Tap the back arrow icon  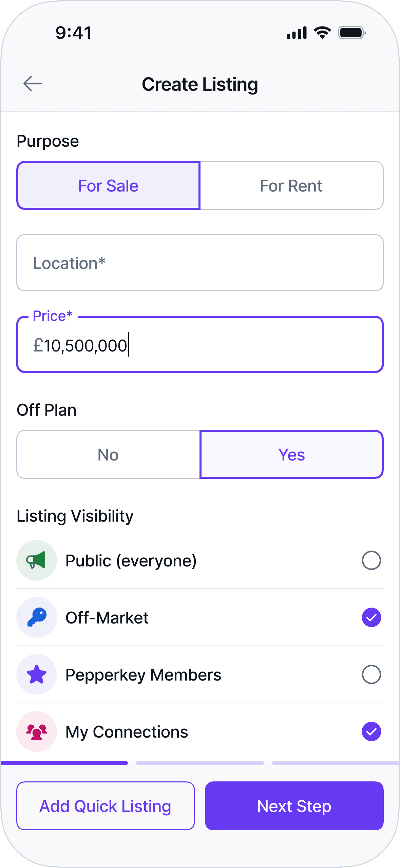click(33, 84)
